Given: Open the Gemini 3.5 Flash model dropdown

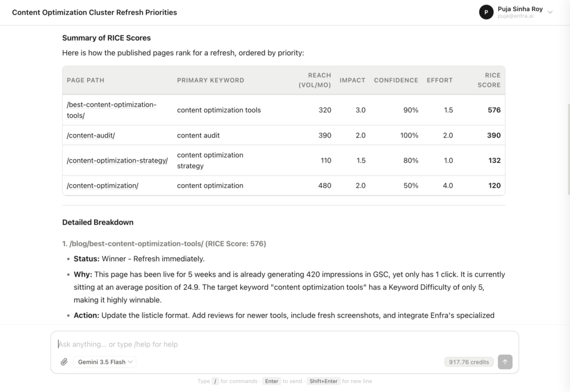Looking at the screenshot, I should tap(105, 362).
